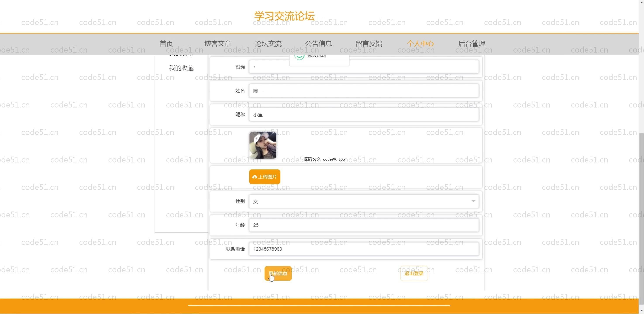
Task: Click the 性别 dropdown arrow
Action: (x=473, y=201)
